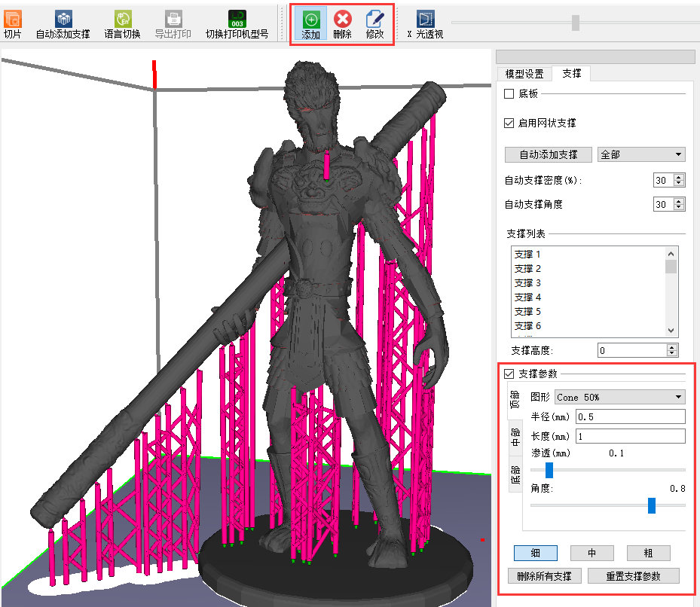The height and width of the screenshot is (607, 700).
Task: Click the support list scroll-down arrow
Action: pyautogui.click(x=671, y=331)
